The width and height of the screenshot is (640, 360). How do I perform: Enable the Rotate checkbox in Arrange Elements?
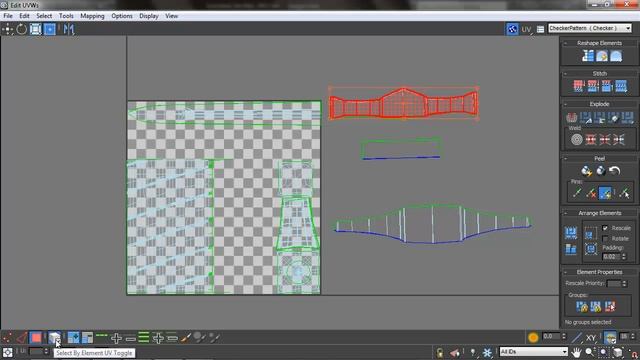[605, 239]
